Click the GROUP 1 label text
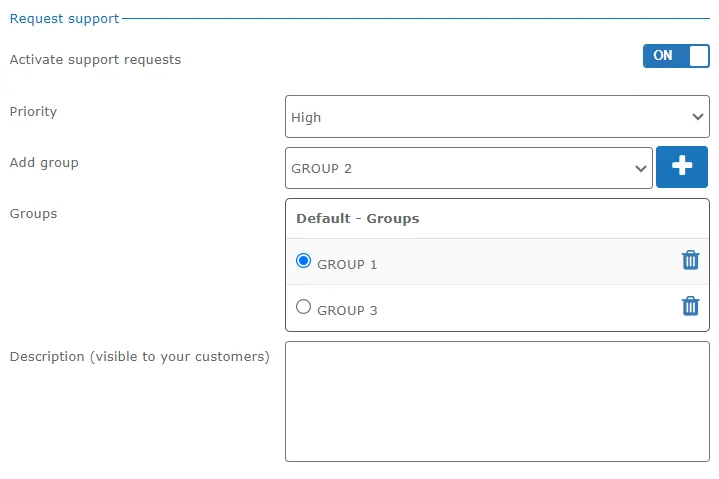Screen dimensions: 719x479 [x=347, y=264]
